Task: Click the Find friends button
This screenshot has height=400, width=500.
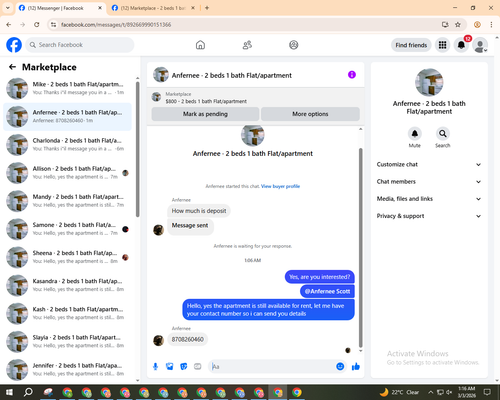Action: [x=411, y=45]
